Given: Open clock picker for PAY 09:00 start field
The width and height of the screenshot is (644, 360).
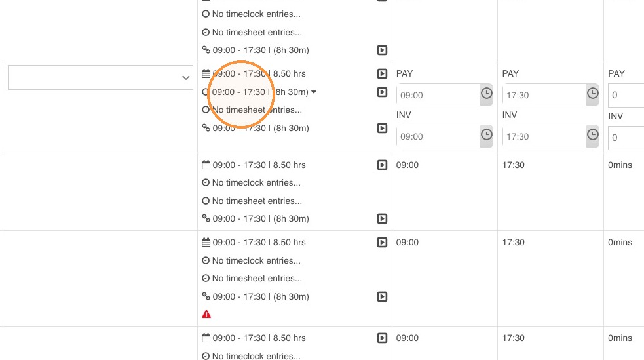Looking at the screenshot, I should (487, 95).
